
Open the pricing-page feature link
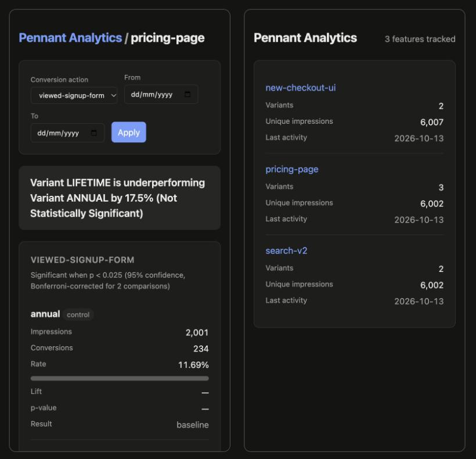pos(292,169)
